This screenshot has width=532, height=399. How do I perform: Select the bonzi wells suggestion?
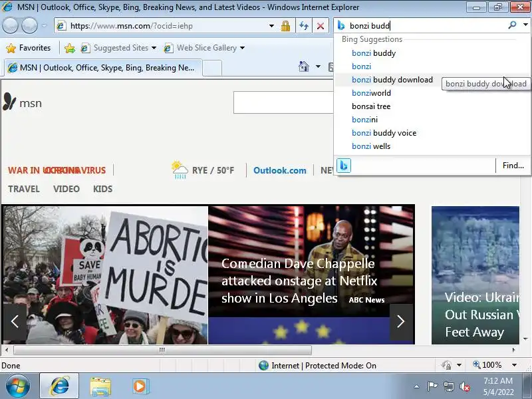point(432,146)
